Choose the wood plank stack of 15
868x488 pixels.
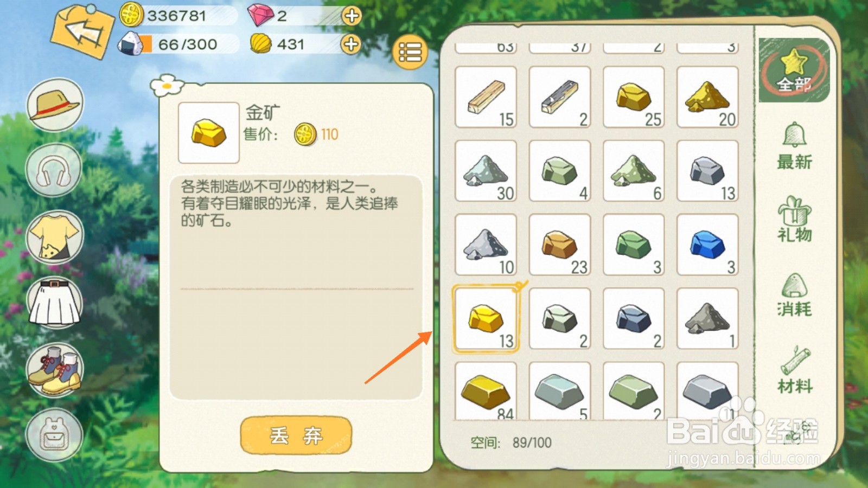(x=486, y=97)
